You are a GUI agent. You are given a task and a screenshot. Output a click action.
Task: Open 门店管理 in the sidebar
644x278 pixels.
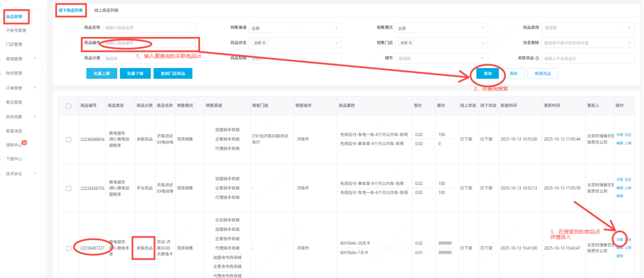click(14, 45)
